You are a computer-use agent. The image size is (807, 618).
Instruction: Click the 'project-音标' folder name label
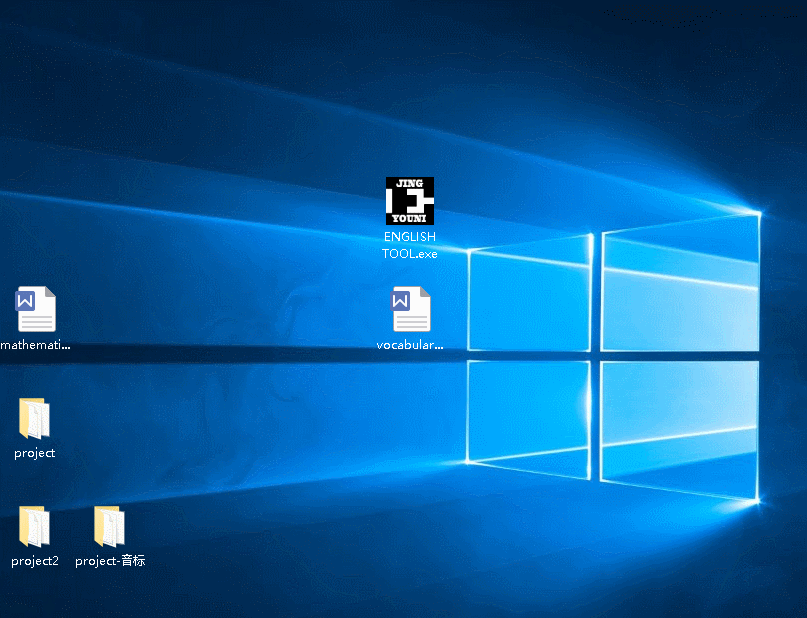[110, 561]
